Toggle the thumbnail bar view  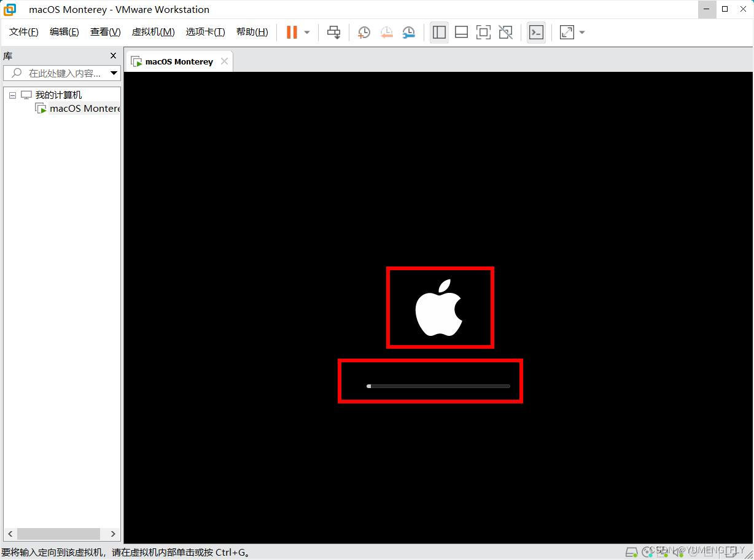click(461, 32)
